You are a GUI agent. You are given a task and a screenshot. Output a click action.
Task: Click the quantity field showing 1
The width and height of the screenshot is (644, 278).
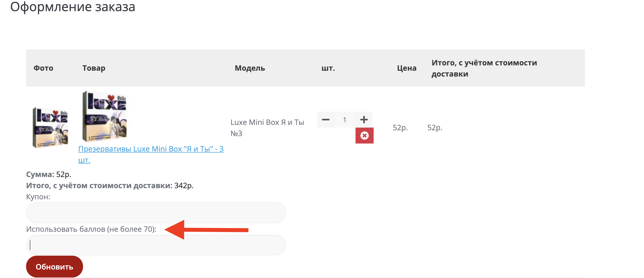[345, 120]
